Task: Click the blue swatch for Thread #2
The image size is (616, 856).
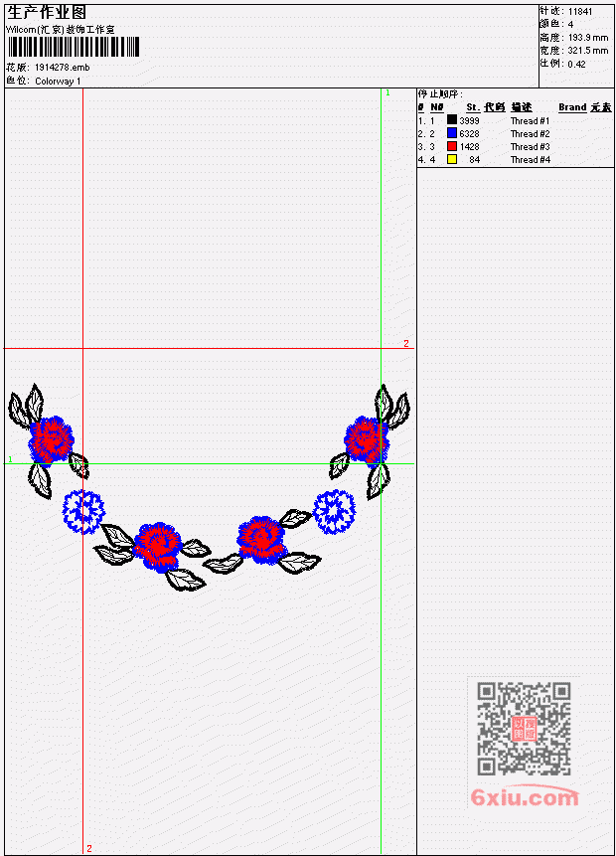Action: click(x=452, y=132)
